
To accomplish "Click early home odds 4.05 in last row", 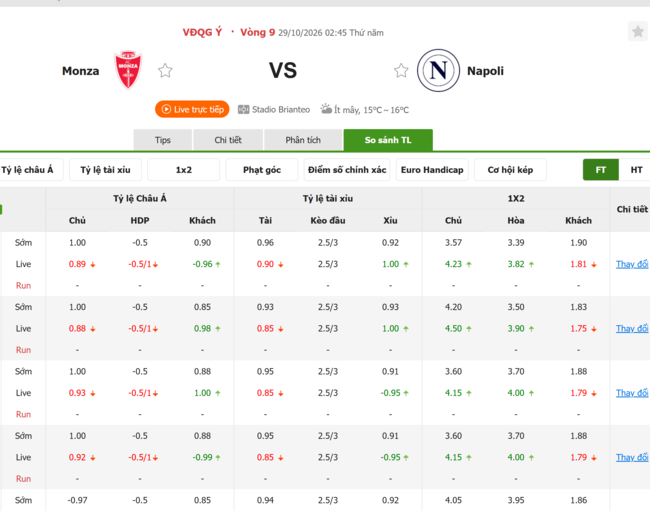I will coord(453,500).
